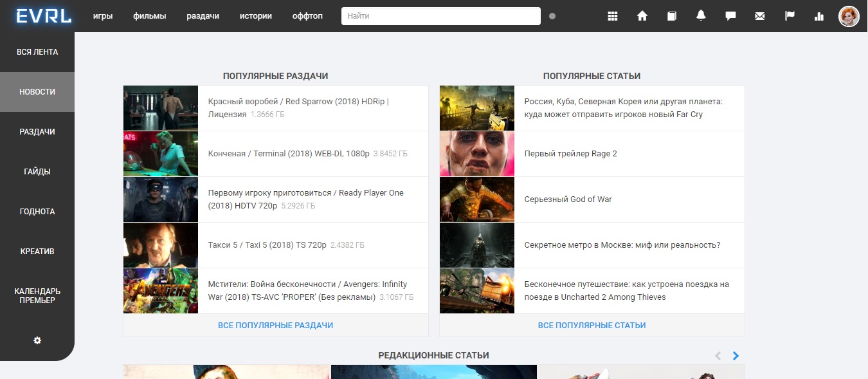Click the EVRL logo
Screen dimensions: 868x379
[x=44, y=16]
